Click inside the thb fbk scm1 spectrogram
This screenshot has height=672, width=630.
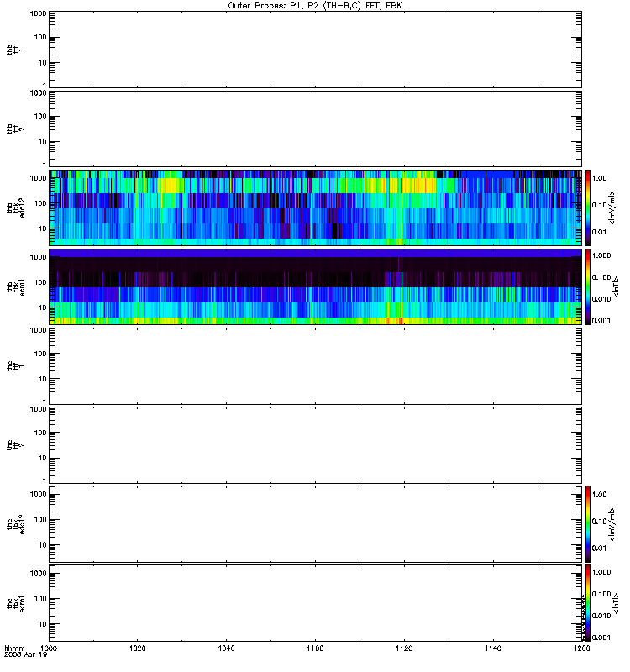pos(315,286)
